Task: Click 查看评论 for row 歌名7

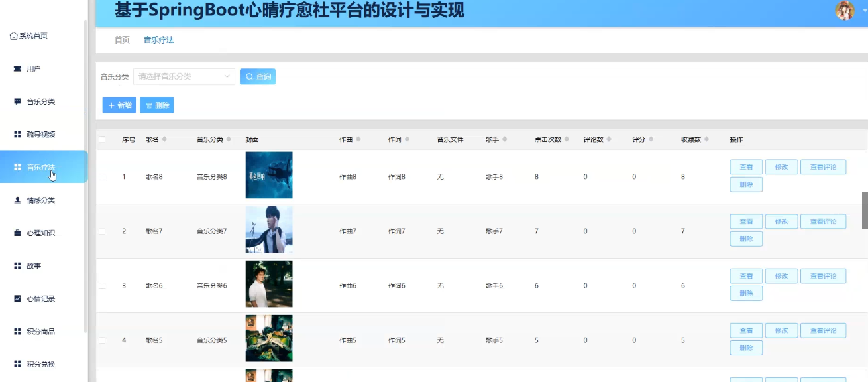Action: [823, 222]
